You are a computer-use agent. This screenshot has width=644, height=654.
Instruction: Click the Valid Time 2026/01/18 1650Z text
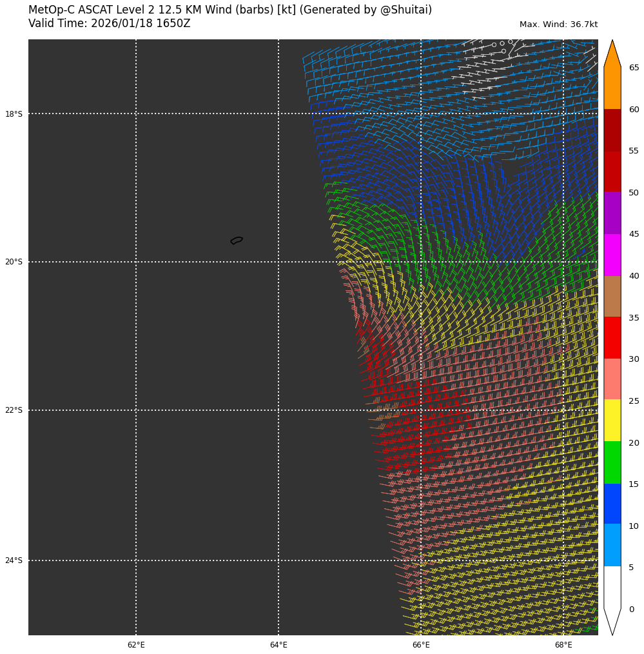pos(110,24)
